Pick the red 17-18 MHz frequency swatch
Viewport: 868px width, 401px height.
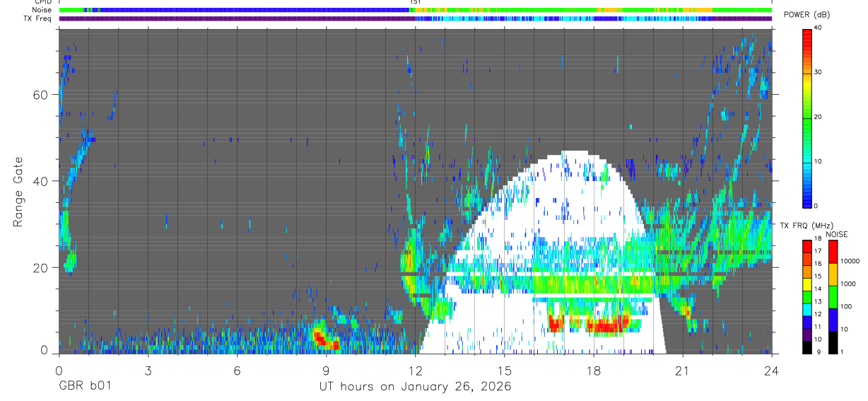(x=807, y=246)
